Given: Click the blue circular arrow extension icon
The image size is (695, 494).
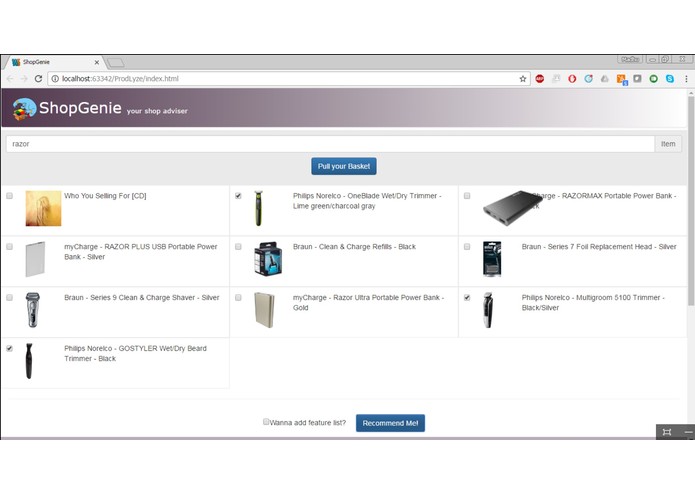Looking at the screenshot, I should pos(588,79).
